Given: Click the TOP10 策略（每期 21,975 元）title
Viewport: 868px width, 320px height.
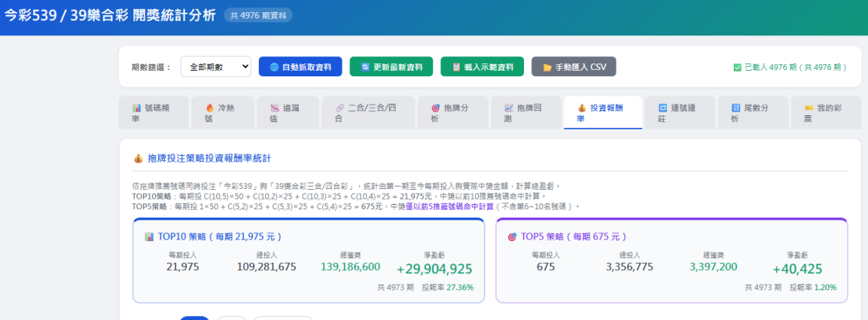Looking at the screenshot, I should [x=220, y=236].
